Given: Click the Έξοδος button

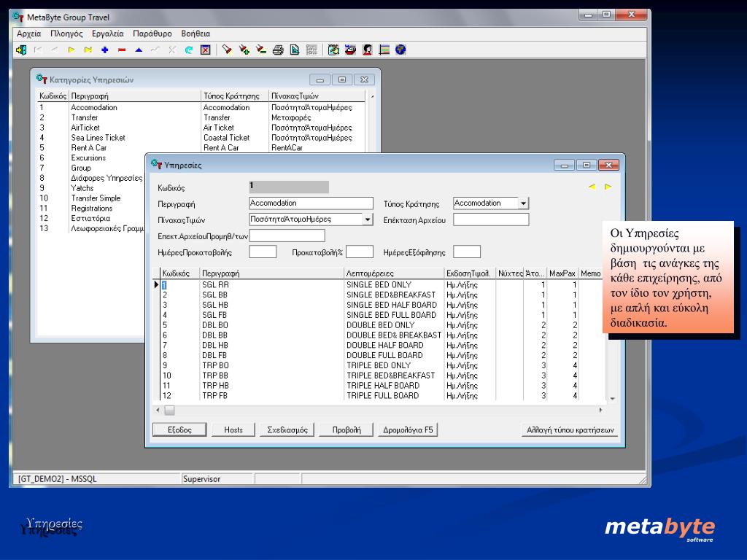Looking at the screenshot, I should pos(179,429).
